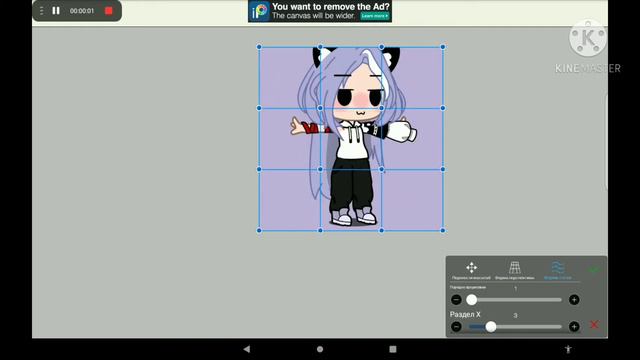Confirm the transform with the green checkmark
The image size is (640, 360).
click(594, 270)
